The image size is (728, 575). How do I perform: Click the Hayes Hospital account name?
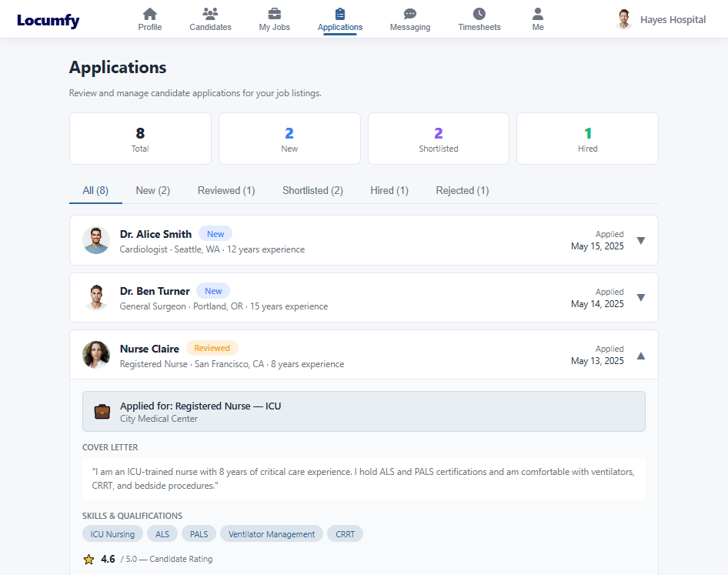[673, 19]
